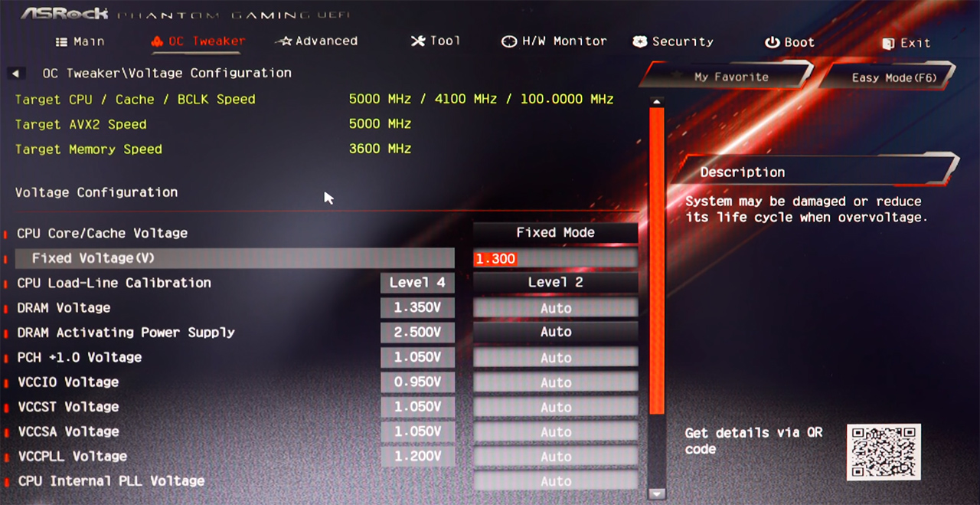980x505 pixels.
Task: Click the scrollbar up arrow
Action: (x=656, y=102)
